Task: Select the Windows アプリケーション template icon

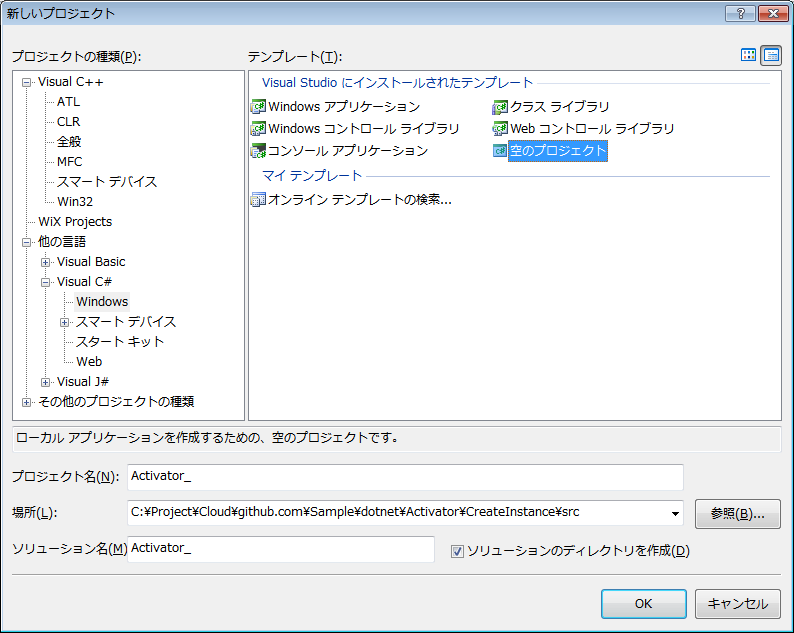Action: coord(258,107)
